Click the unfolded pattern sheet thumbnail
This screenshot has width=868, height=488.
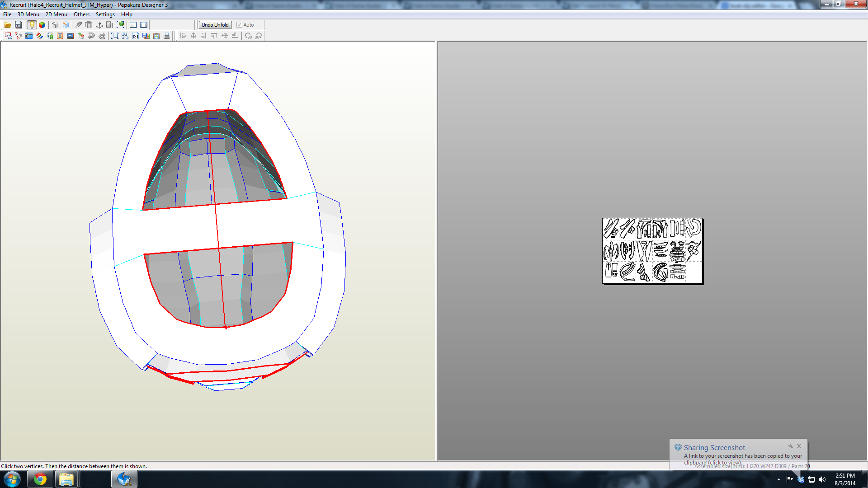(x=652, y=251)
